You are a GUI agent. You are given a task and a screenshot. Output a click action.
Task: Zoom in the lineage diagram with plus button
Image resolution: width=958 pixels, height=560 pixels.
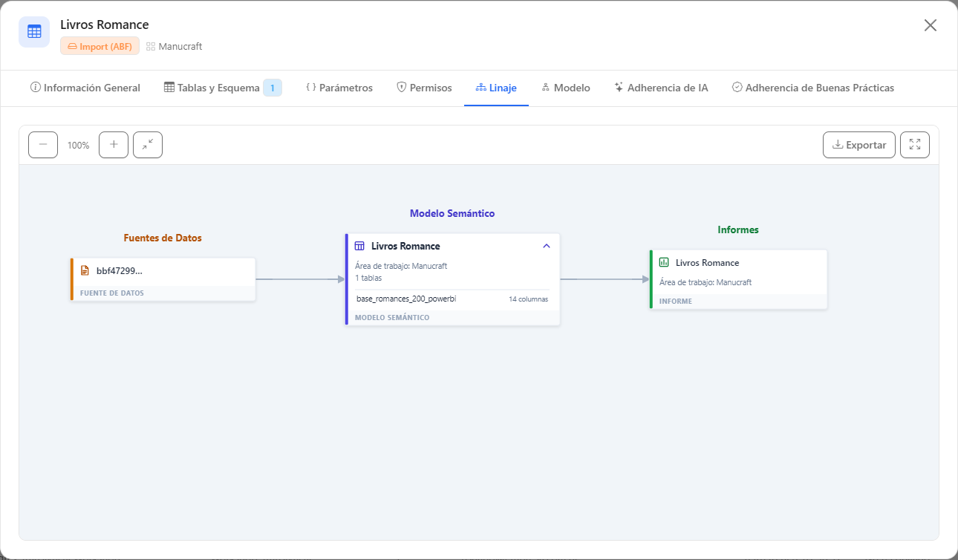tap(114, 145)
